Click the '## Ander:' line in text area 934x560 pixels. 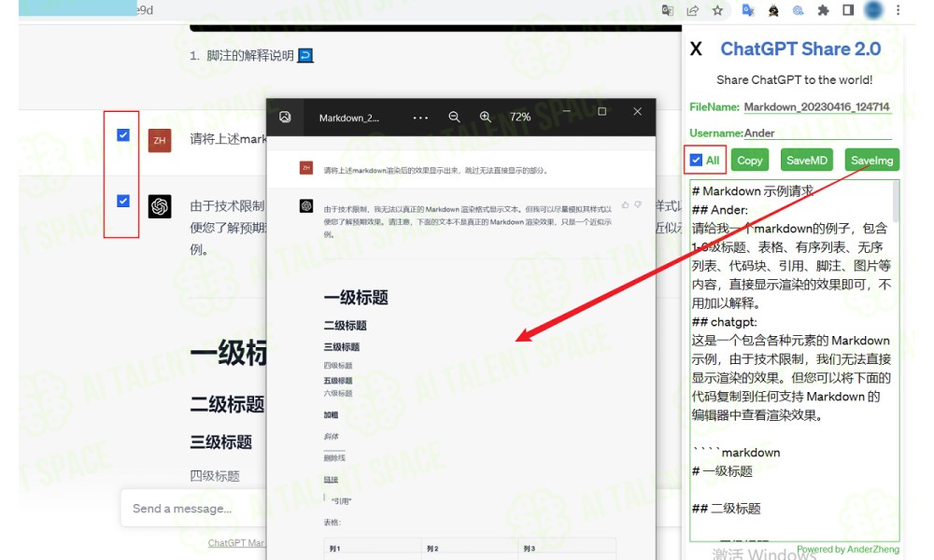click(720, 209)
